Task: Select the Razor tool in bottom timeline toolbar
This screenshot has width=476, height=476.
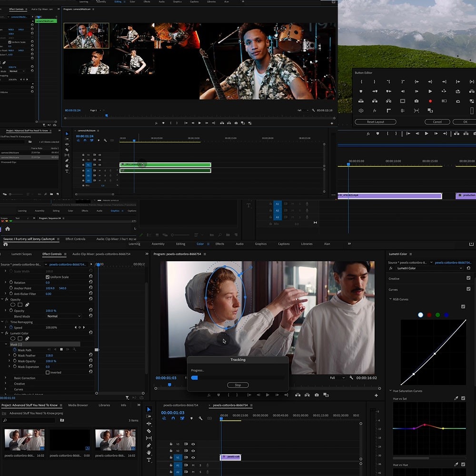Action: (149, 431)
